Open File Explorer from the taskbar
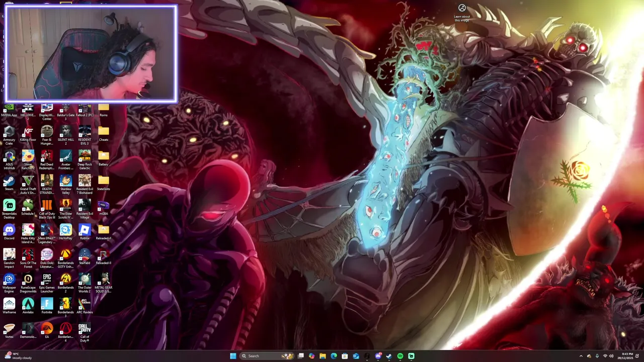644x362 pixels. tap(323, 356)
